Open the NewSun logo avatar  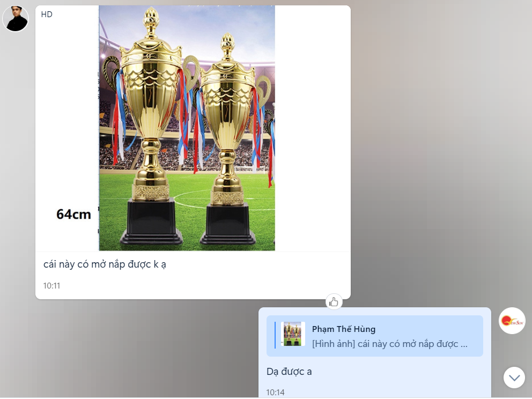click(x=512, y=321)
